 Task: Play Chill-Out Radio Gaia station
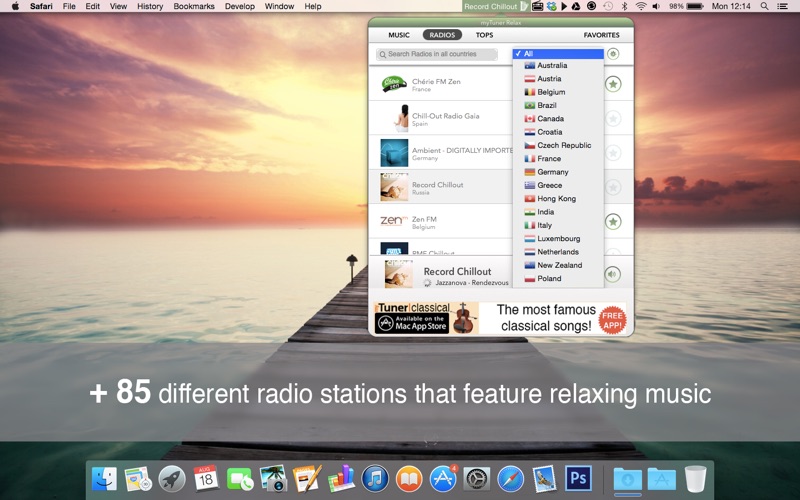click(441, 118)
